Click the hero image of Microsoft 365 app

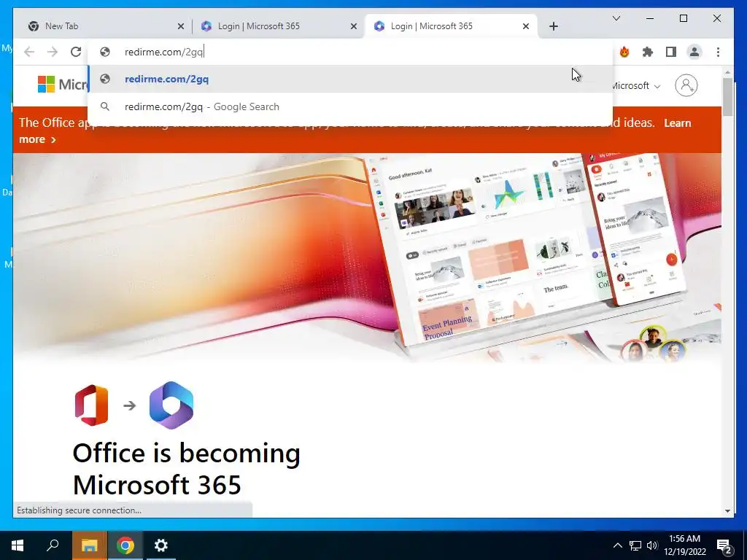[x=368, y=257]
